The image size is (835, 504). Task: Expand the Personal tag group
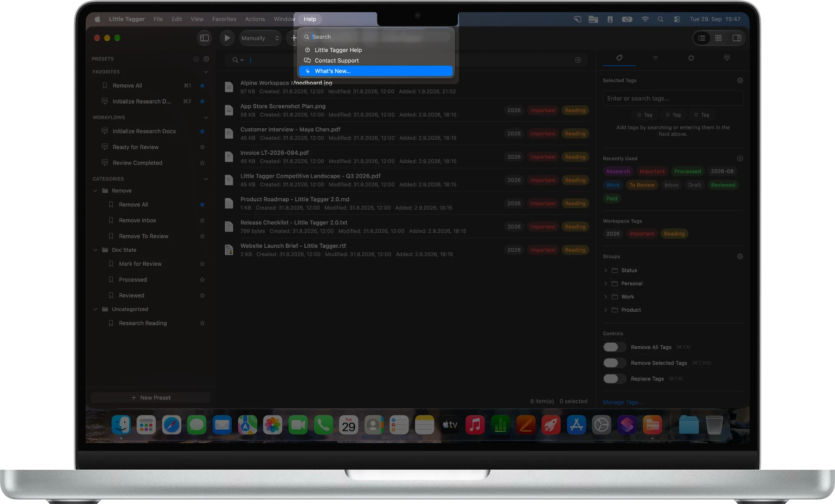click(606, 284)
